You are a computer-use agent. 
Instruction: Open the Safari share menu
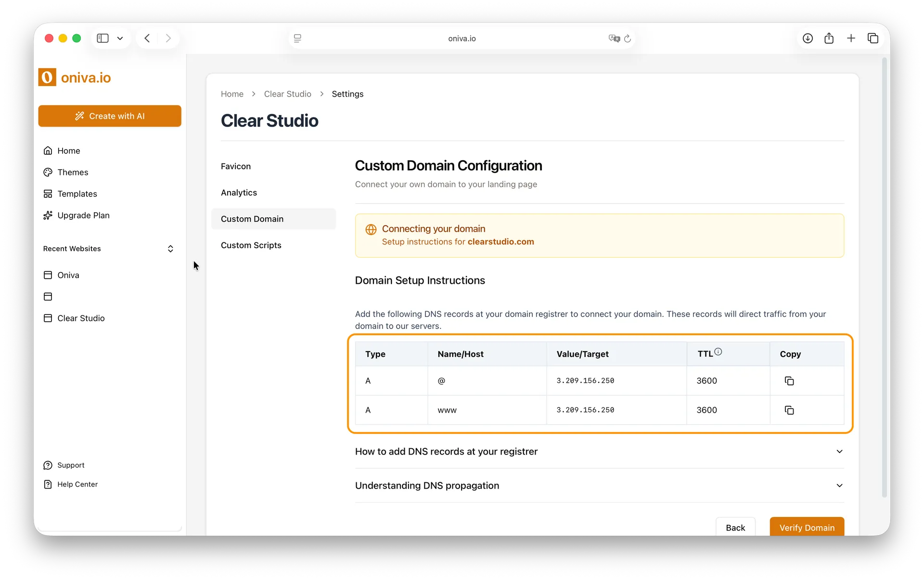point(829,38)
